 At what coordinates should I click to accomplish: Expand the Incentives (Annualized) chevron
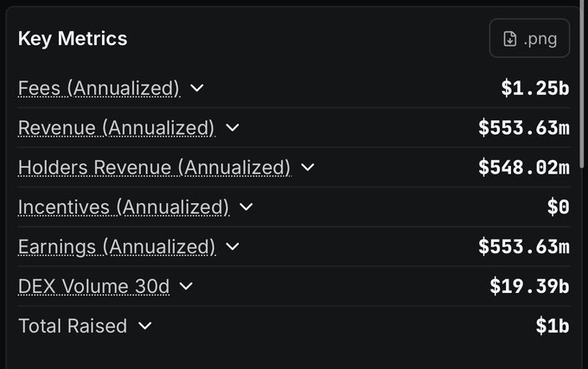tap(246, 207)
